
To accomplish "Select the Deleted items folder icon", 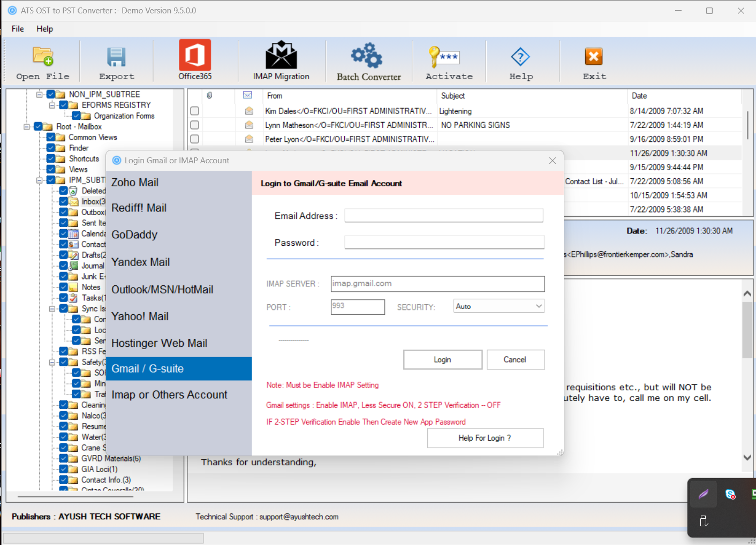I will [x=73, y=191].
